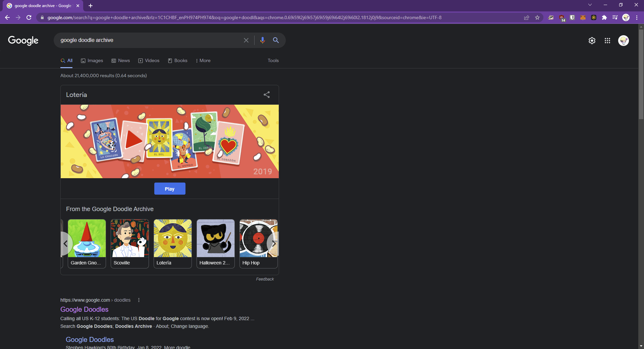The width and height of the screenshot is (644, 349).
Task: Share the Lotería doodle
Action: pyautogui.click(x=267, y=95)
